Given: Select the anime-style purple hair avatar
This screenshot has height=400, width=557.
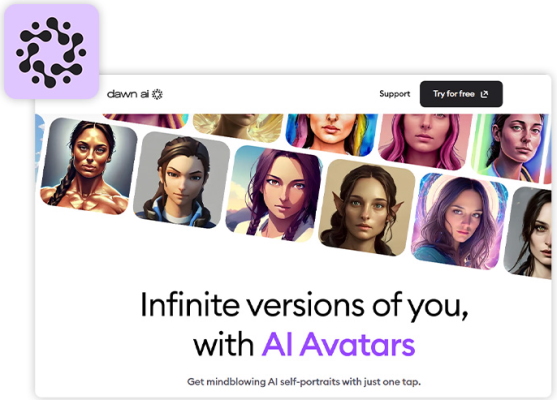Looking at the screenshot, I should coord(274,194).
